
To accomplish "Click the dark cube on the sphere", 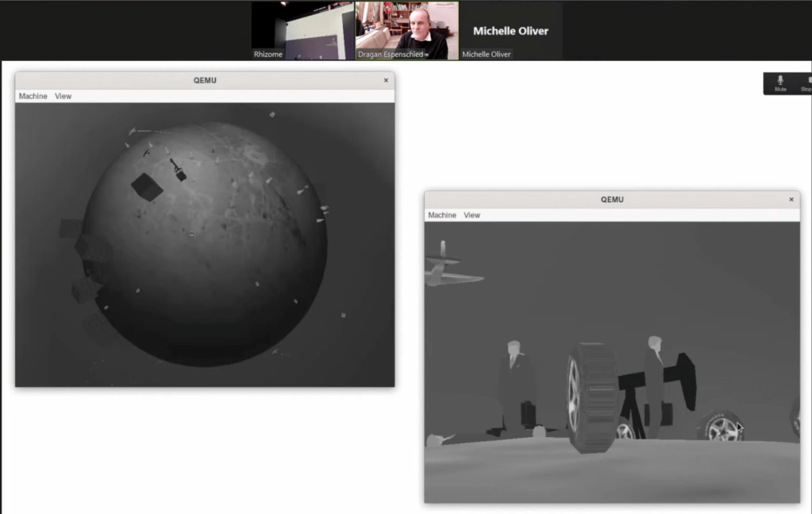I will (147, 186).
